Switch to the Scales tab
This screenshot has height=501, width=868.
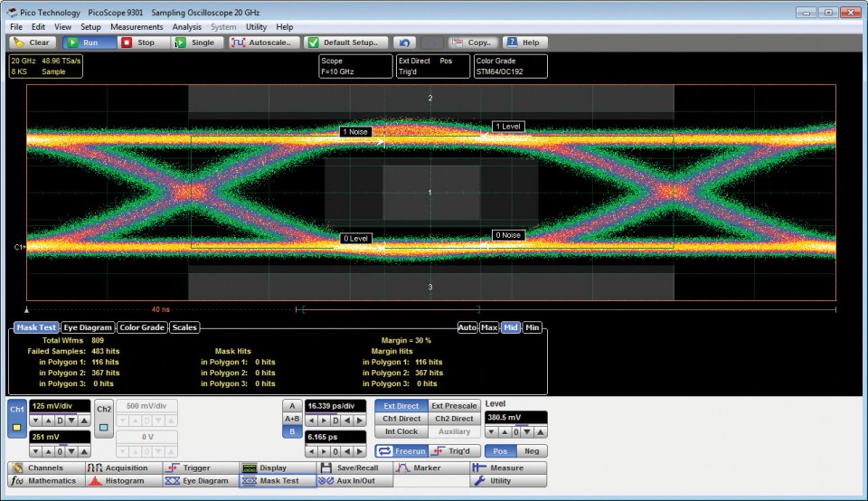184,327
